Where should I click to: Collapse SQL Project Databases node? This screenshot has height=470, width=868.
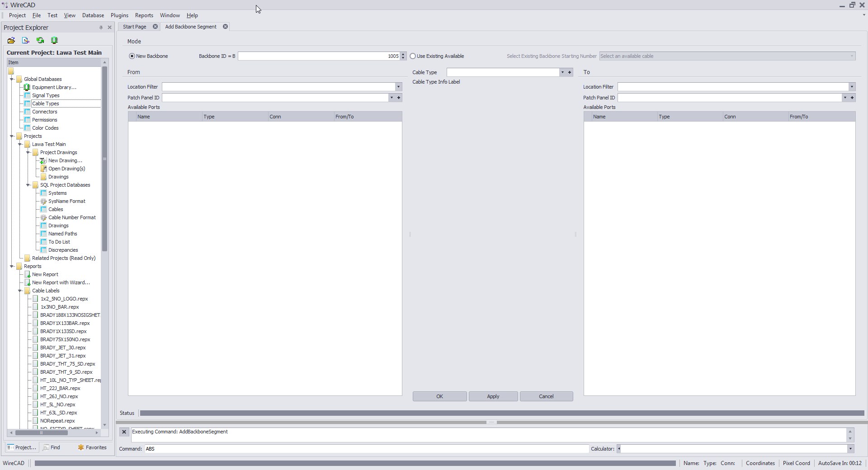(28, 185)
